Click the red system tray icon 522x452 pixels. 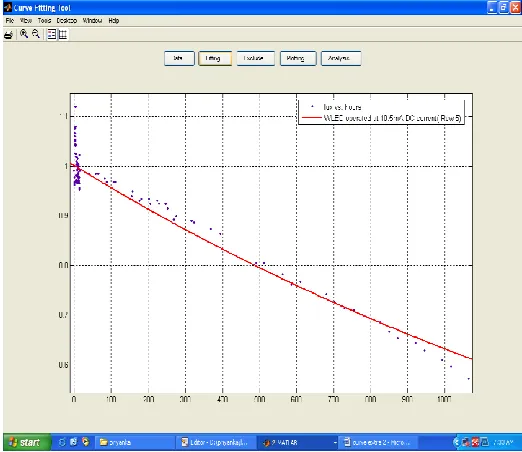click(x=475, y=442)
